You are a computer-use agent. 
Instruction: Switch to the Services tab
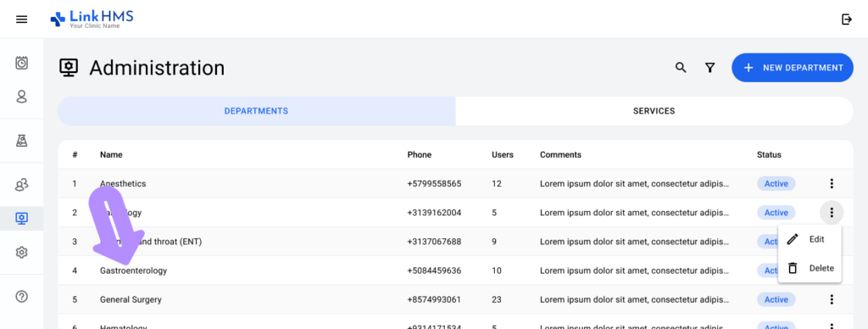[654, 111]
